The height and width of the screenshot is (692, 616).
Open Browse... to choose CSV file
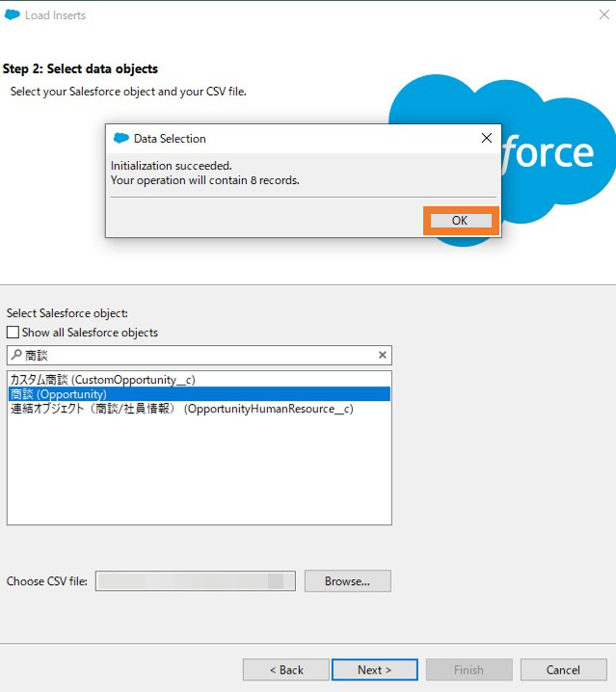[x=347, y=581]
